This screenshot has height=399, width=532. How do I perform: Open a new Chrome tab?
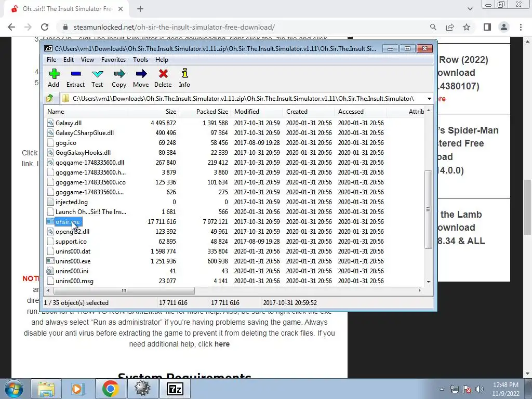click(140, 9)
